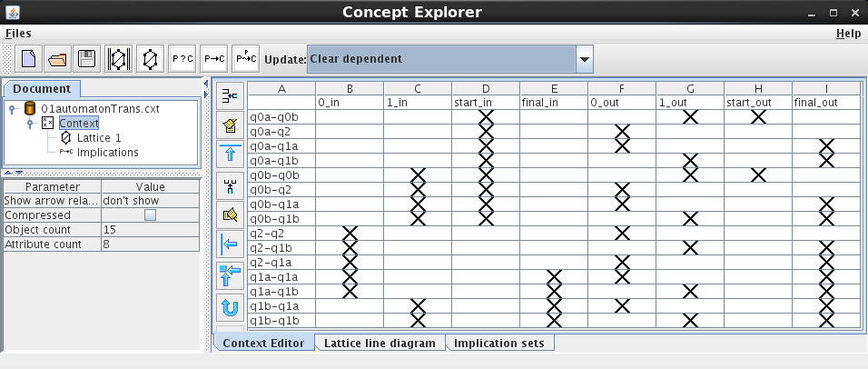This screenshot has height=369, width=868.
Task: Start attribute exploration (P?C icon)
Action: (x=182, y=59)
